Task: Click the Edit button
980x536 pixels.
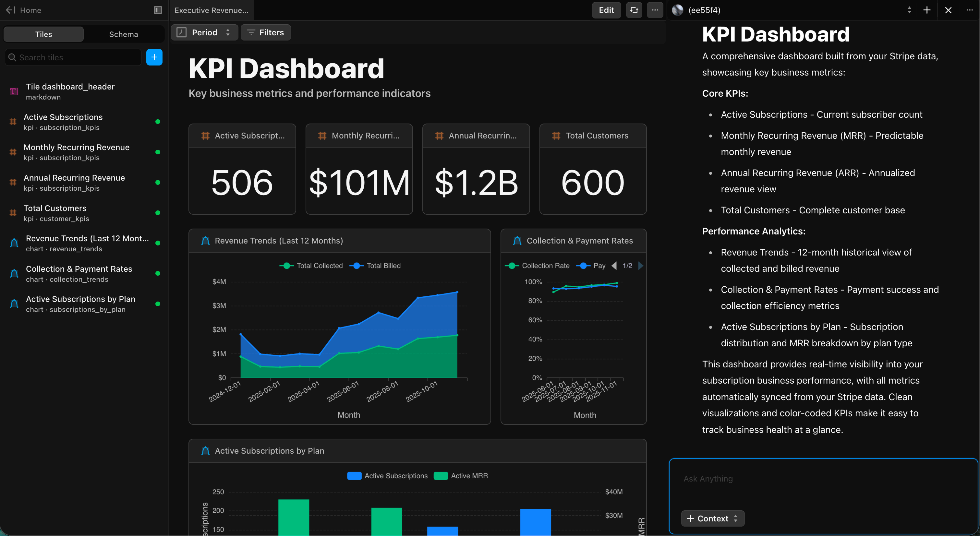Action: point(606,10)
